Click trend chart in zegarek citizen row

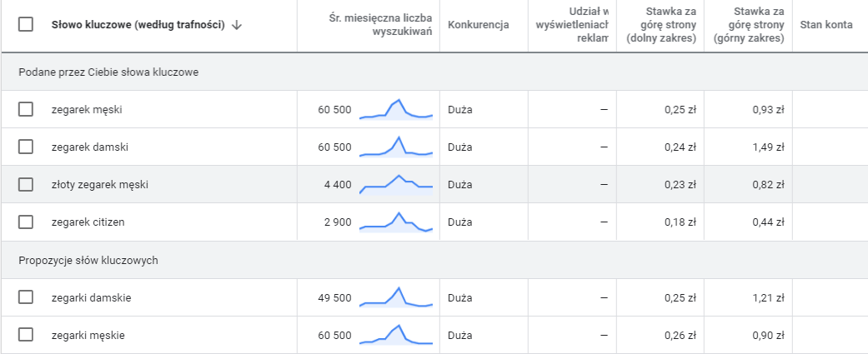(x=396, y=222)
